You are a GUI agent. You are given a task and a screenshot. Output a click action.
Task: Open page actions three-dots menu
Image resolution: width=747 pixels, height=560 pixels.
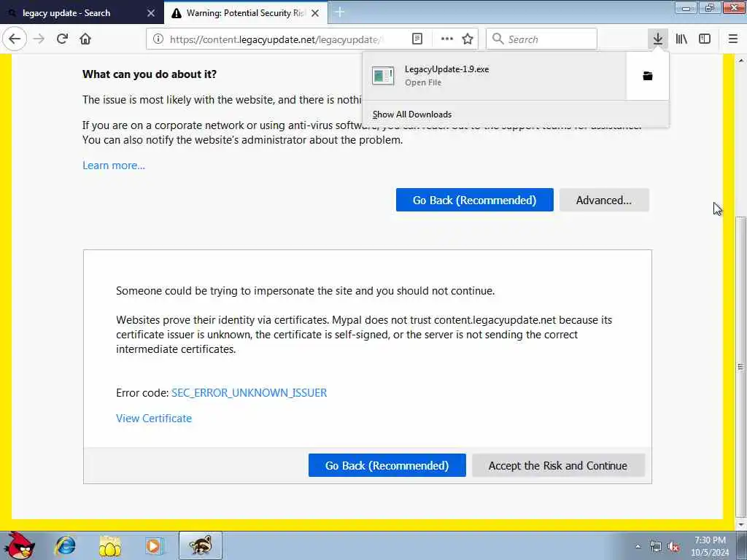(447, 39)
